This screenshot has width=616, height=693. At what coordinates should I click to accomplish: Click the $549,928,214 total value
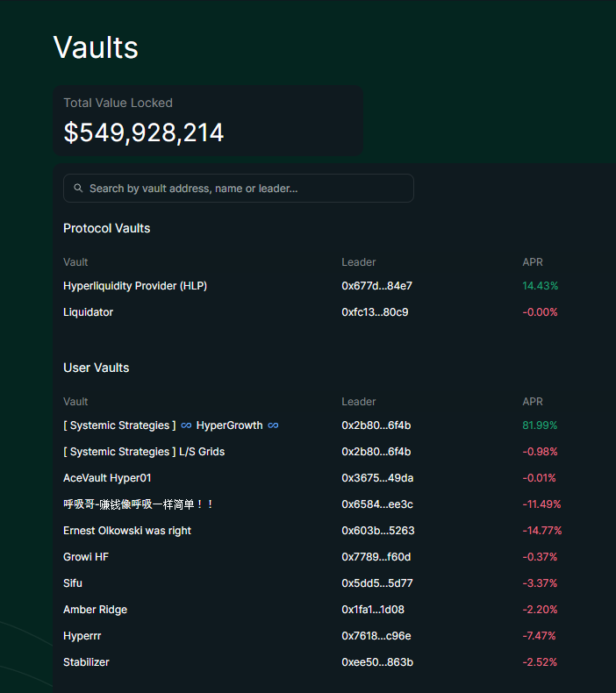(x=144, y=132)
